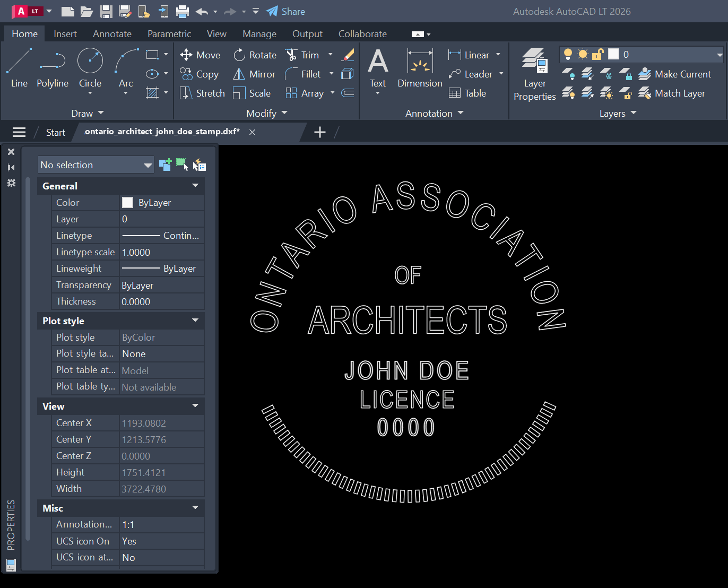Expand the Modify panel flyout
Screen dimensions: 728x588
[x=267, y=113]
